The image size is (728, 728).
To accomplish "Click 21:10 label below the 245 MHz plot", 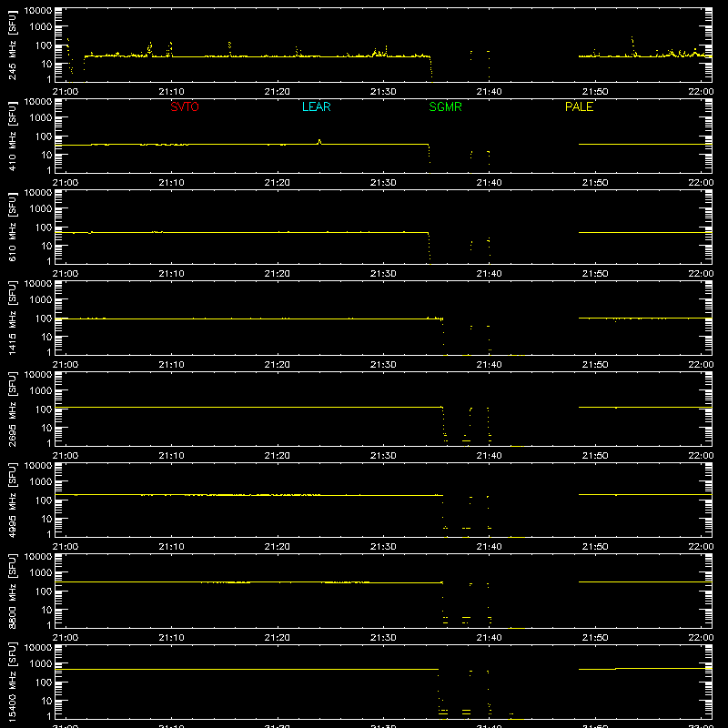I will pyautogui.click(x=171, y=92).
